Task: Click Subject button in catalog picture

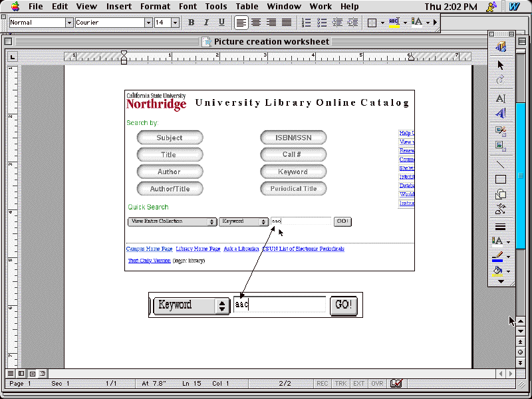Action: tap(170, 138)
